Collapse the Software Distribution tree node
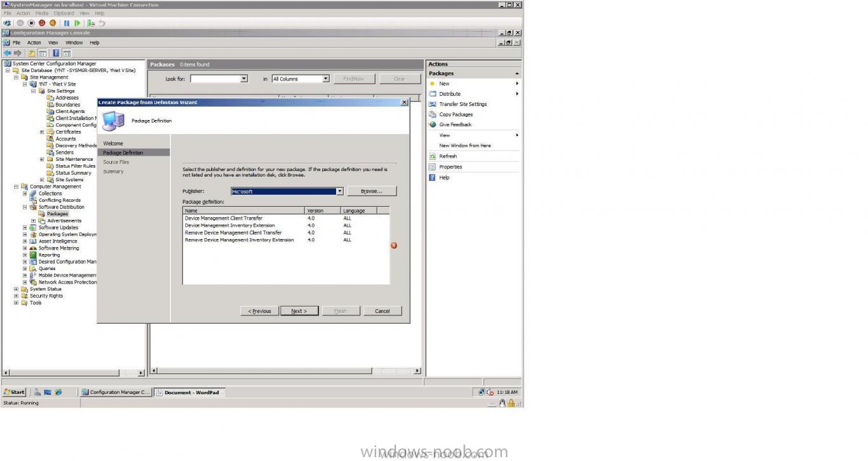 click(x=25, y=207)
